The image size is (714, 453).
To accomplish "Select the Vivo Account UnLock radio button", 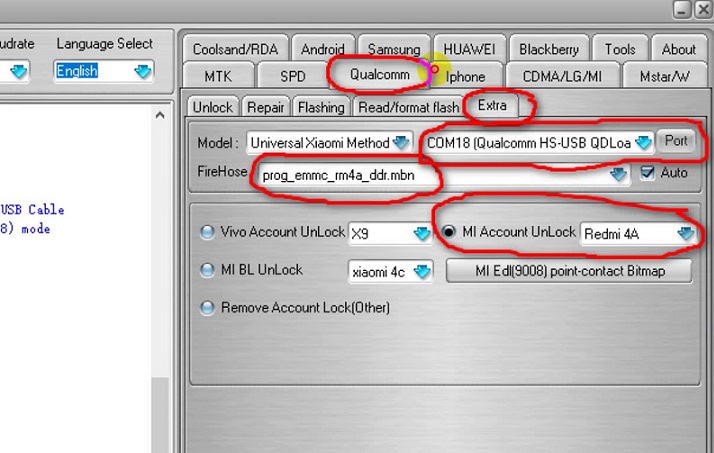I will [208, 232].
